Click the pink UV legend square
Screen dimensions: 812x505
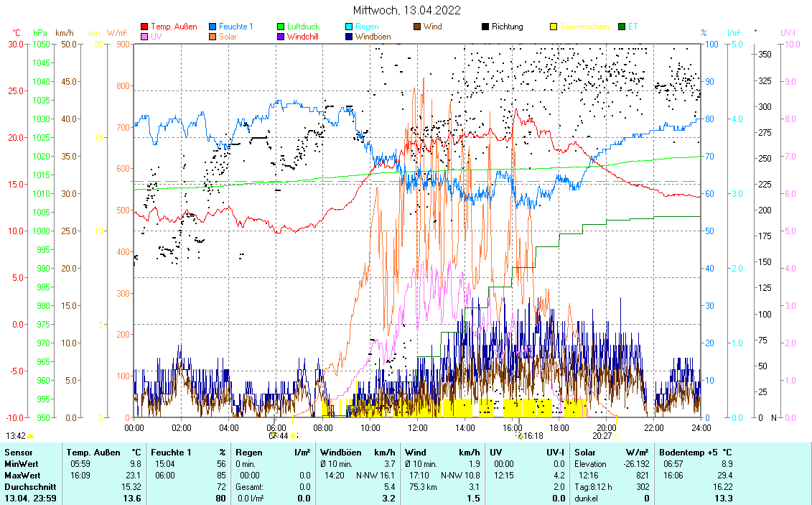[x=144, y=36]
